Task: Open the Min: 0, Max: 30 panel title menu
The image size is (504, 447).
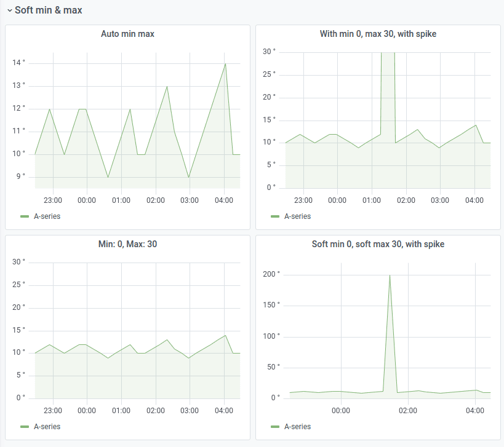Action: coord(127,244)
